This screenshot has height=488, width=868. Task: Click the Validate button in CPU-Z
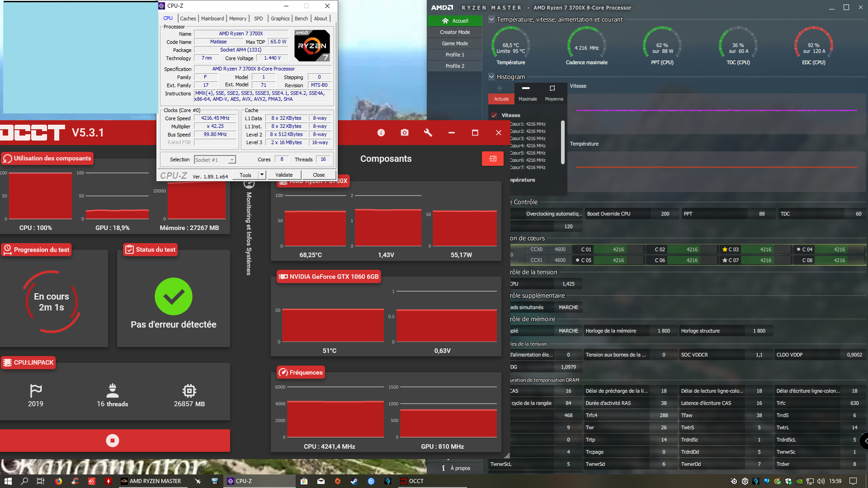pos(284,175)
